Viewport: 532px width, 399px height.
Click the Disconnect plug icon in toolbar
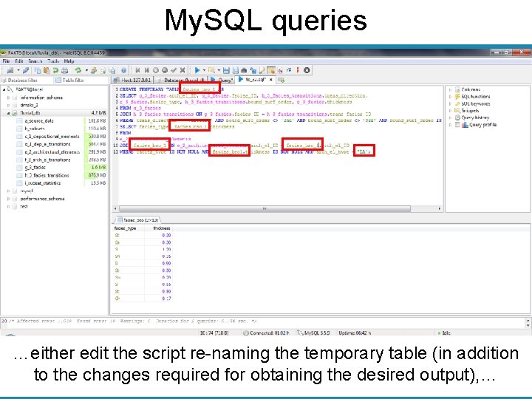[x=26, y=70]
